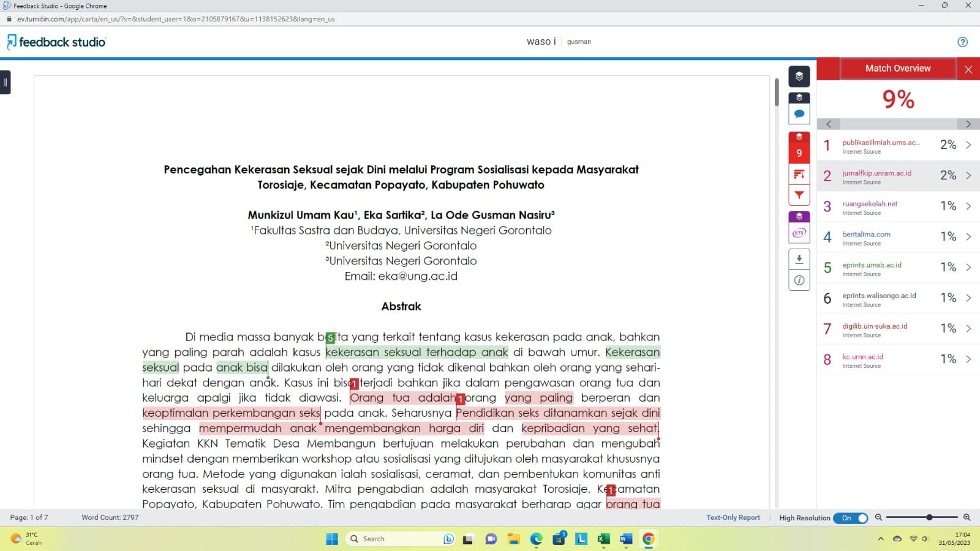
Task: Click the similarity score 9 button
Action: pos(799,153)
